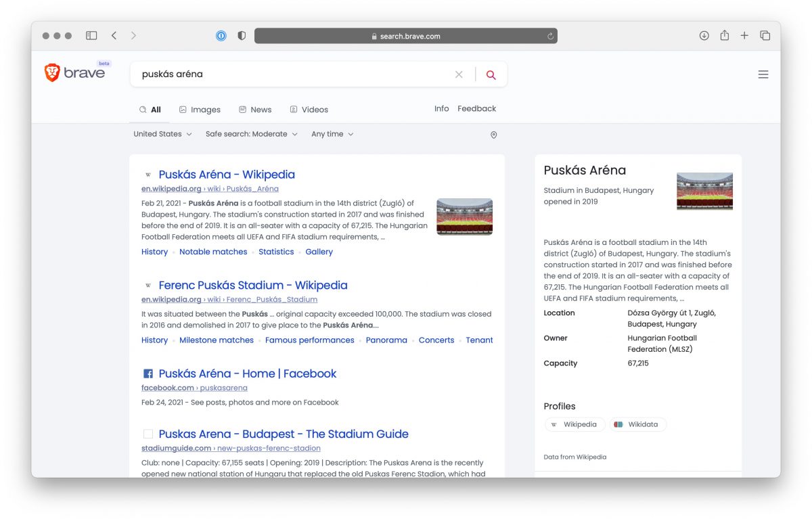Toggle the privacy shield icon
This screenshot has height=519, width=812.
point(242,36)
